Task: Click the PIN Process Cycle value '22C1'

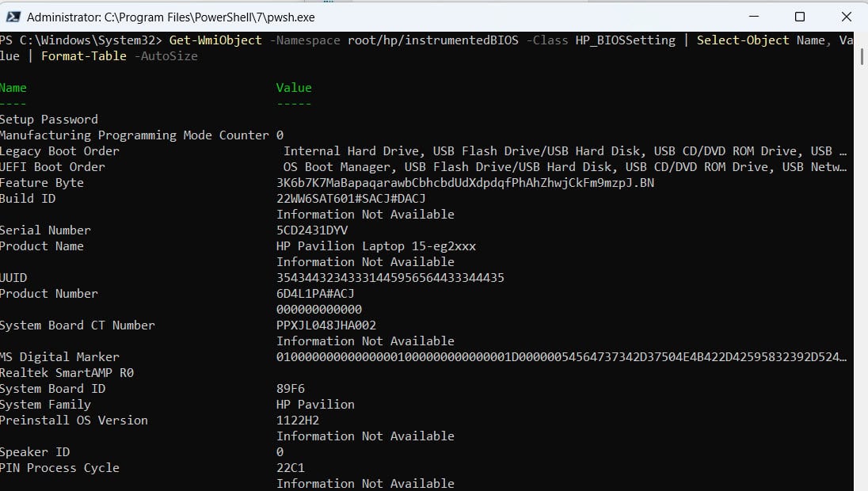Action: pos(291,468)
